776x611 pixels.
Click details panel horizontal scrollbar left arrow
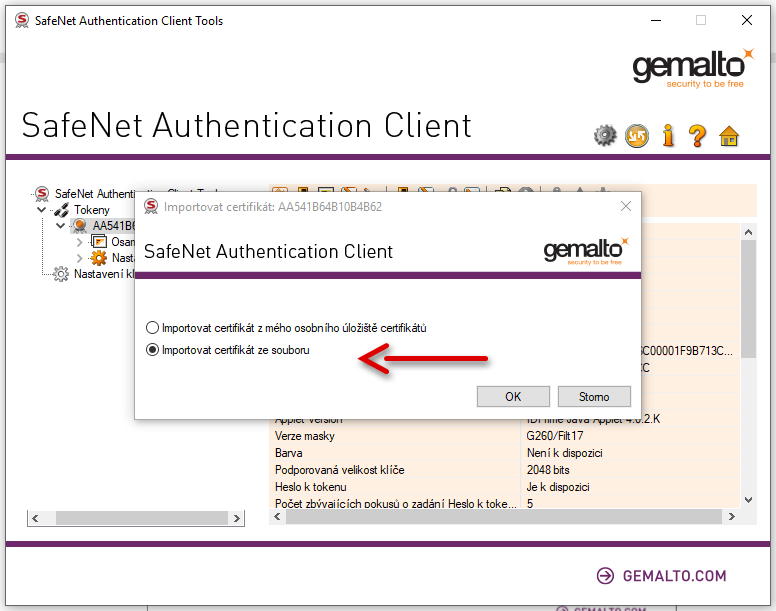pos(277,517)
